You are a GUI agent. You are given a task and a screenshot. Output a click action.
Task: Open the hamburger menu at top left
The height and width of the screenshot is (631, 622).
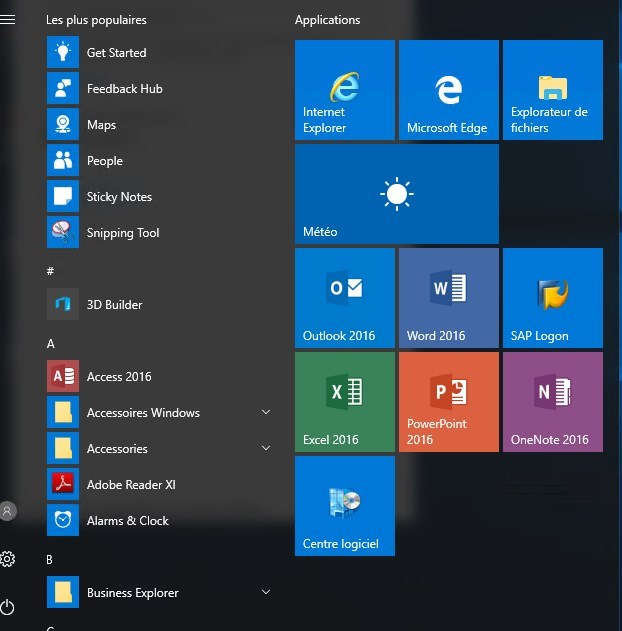(8, 19)
